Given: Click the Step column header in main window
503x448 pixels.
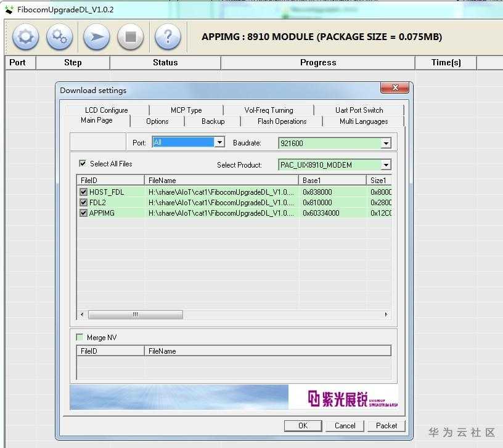Looking at the screenshot, I should coord(73,62).
